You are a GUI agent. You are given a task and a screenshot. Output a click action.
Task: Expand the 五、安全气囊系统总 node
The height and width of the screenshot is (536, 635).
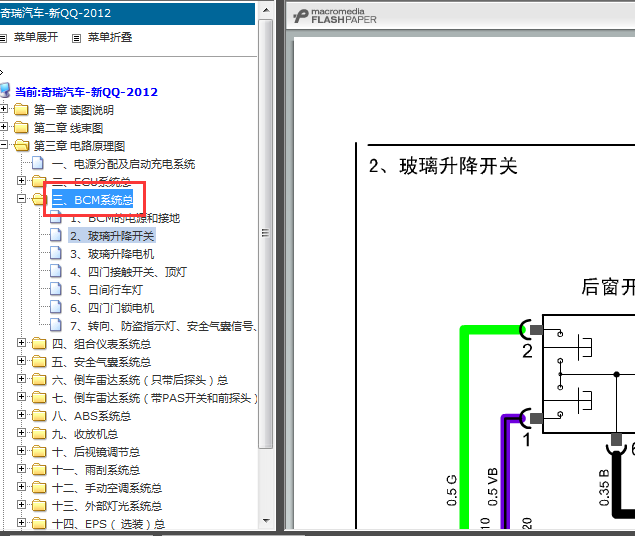pos(21,361)
